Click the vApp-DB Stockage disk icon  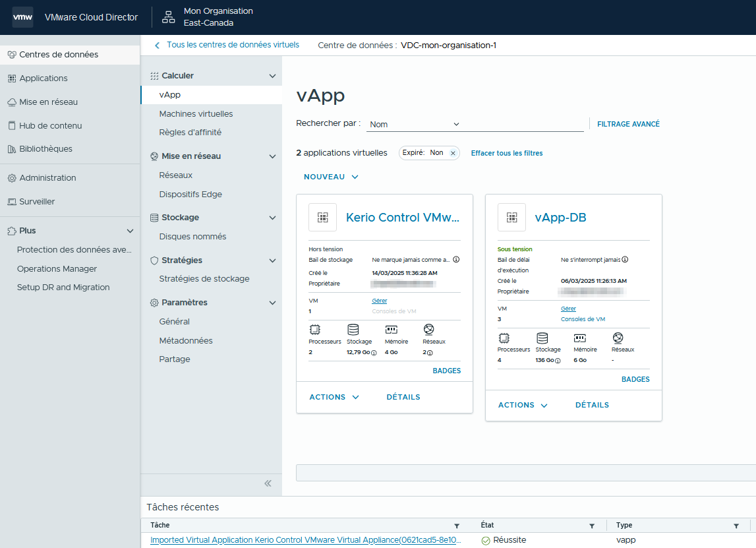coord(542,338)
